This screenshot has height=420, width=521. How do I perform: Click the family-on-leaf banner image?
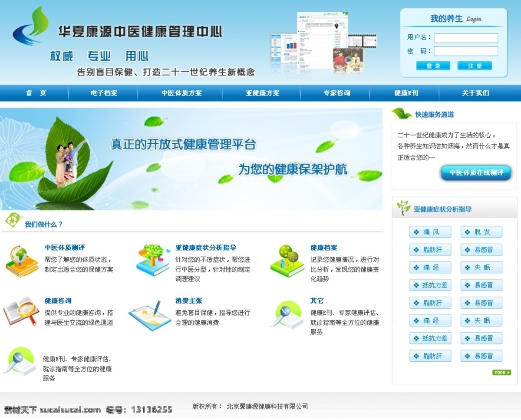pyautogui.click(x=191, y=159)
